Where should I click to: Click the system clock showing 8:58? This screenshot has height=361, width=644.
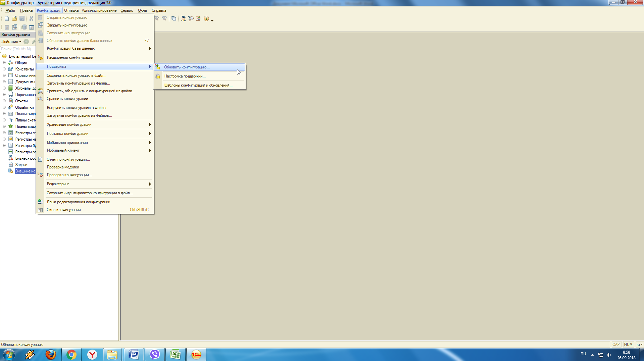626,352
